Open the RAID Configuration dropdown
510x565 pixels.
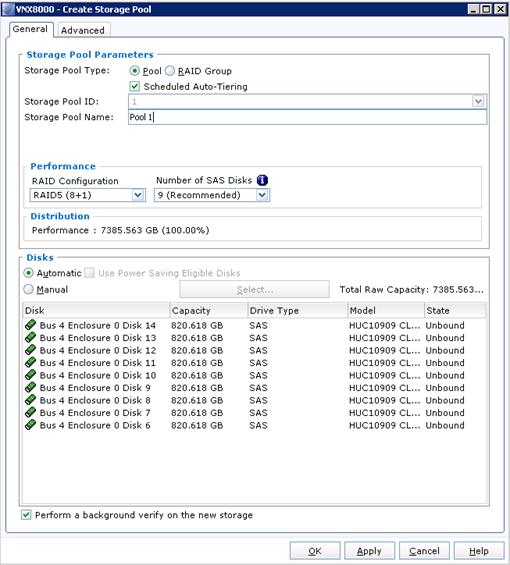click(x=138, y=195)
